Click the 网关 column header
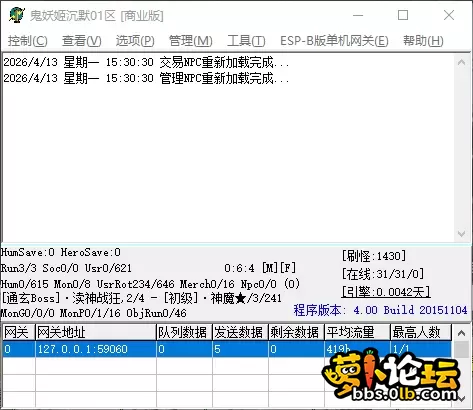The image size is (473, 410). point(19,332)
